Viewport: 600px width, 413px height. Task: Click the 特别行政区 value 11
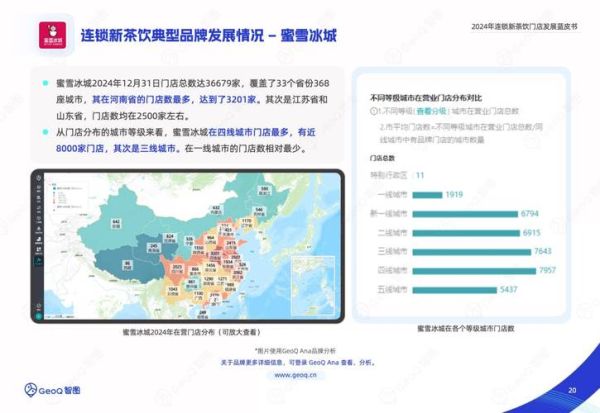click(420, 175)
